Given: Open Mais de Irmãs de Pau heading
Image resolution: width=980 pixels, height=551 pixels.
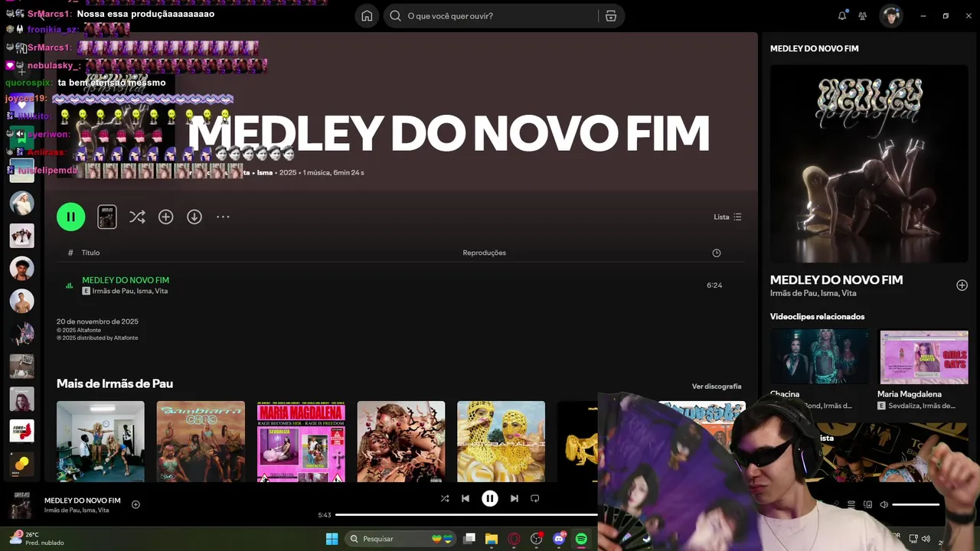Looking at the screenshot, I should click(x=115, y=383).
